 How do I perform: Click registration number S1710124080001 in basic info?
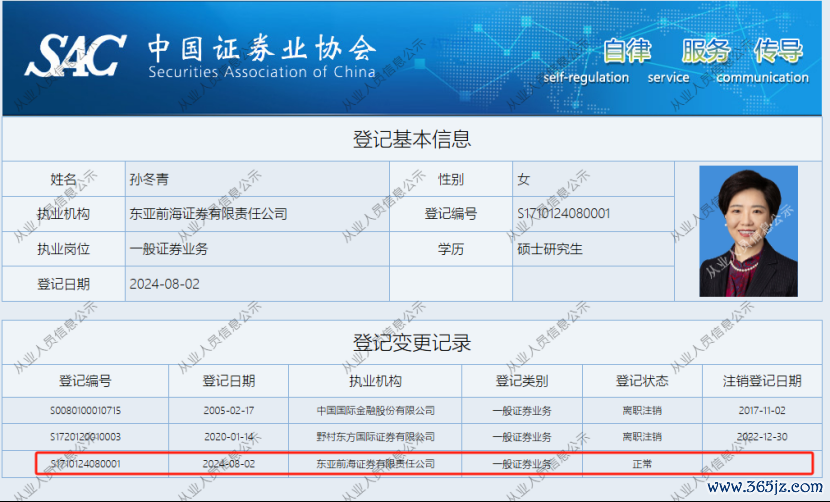[564, 213]
